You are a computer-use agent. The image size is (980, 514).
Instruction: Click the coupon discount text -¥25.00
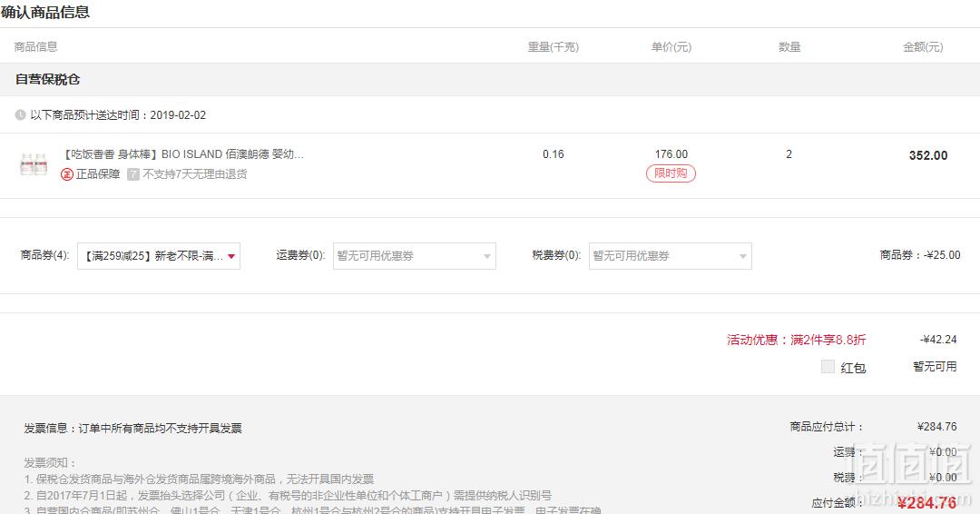(x=942, y=255)
